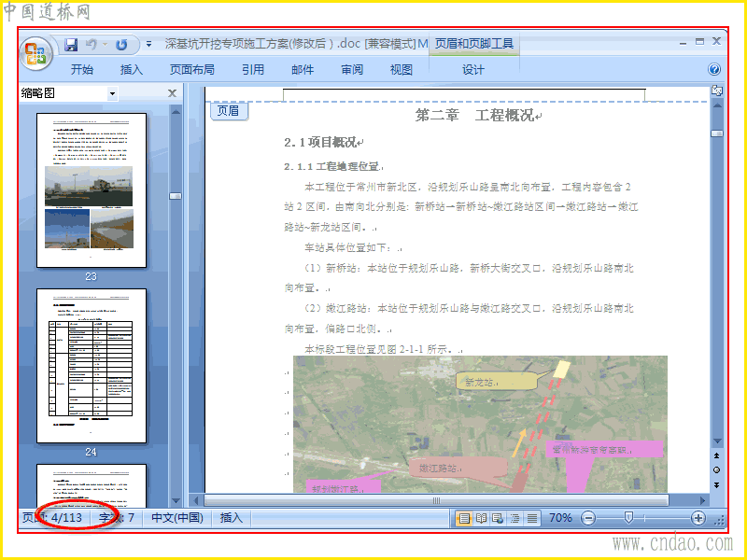747x560 pixels.
Task: Click the thumbnail pane scroll down arrow
Action: [x=176, y=500]
